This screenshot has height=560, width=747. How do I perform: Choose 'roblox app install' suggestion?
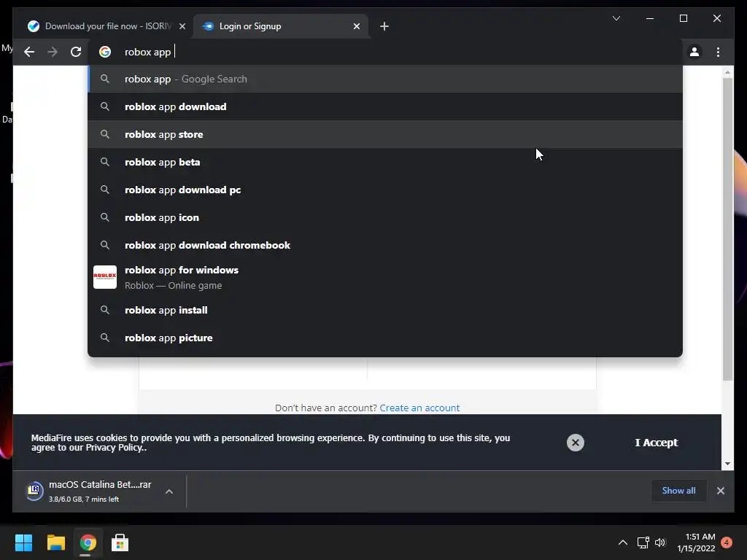pos(385,310)
